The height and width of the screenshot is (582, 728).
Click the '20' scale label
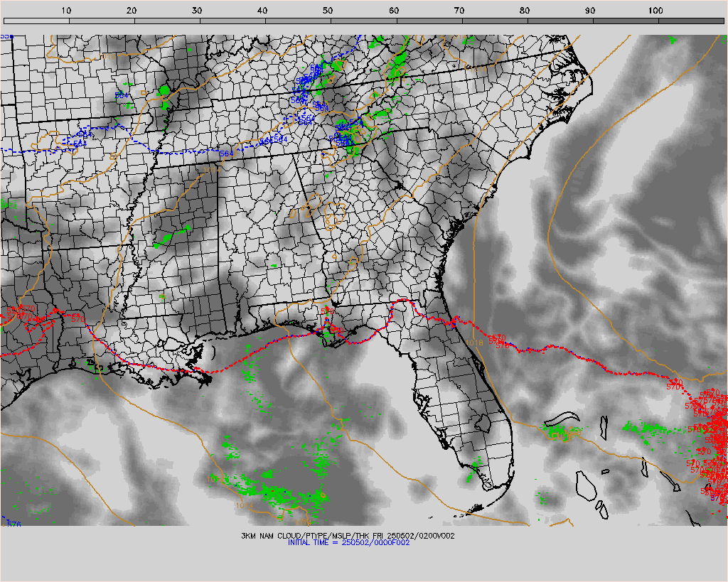[132, 10]
